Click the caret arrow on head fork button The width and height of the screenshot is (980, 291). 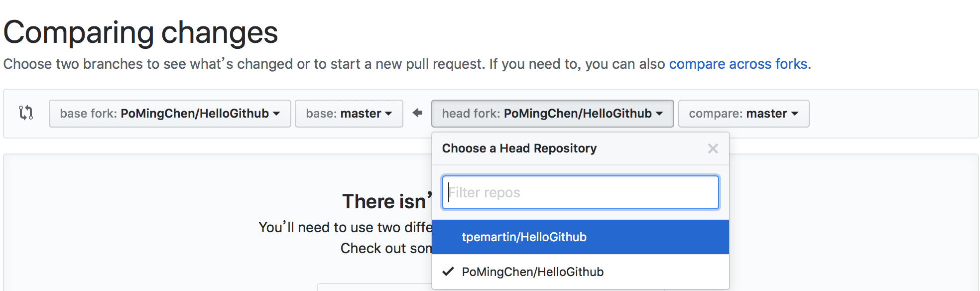659,114
